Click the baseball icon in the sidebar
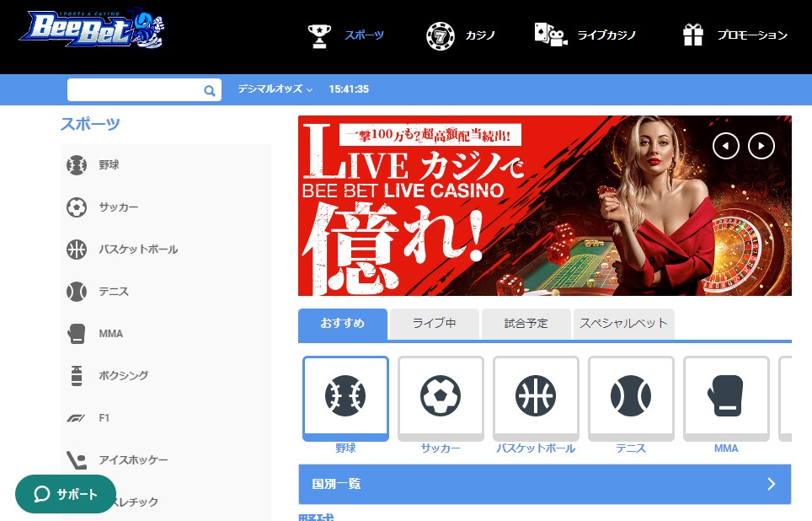The image size is (812, 521). 77,165
